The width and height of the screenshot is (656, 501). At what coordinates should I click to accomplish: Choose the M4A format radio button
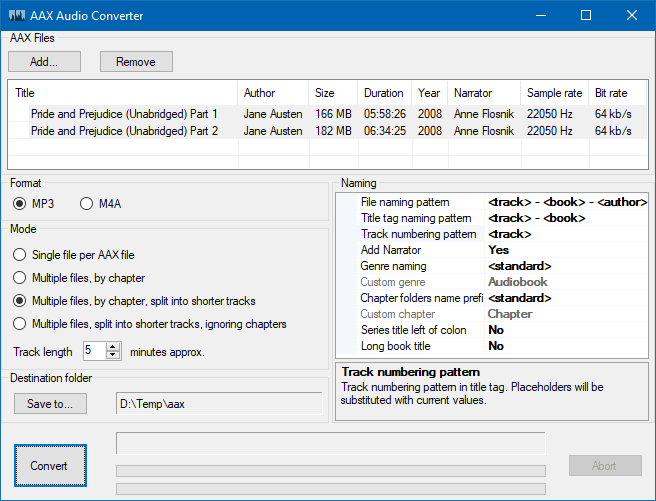click(x=86, y=204)
